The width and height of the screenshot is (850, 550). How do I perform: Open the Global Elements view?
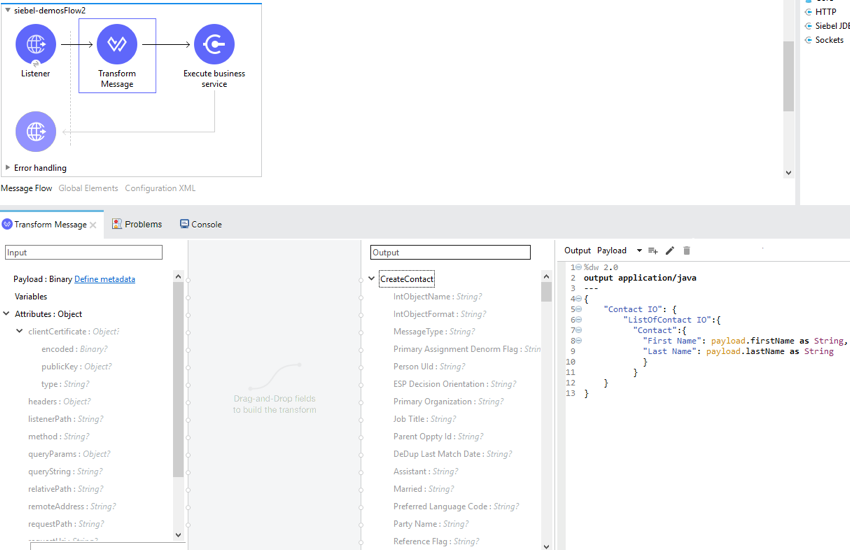[x=88, y=188]
